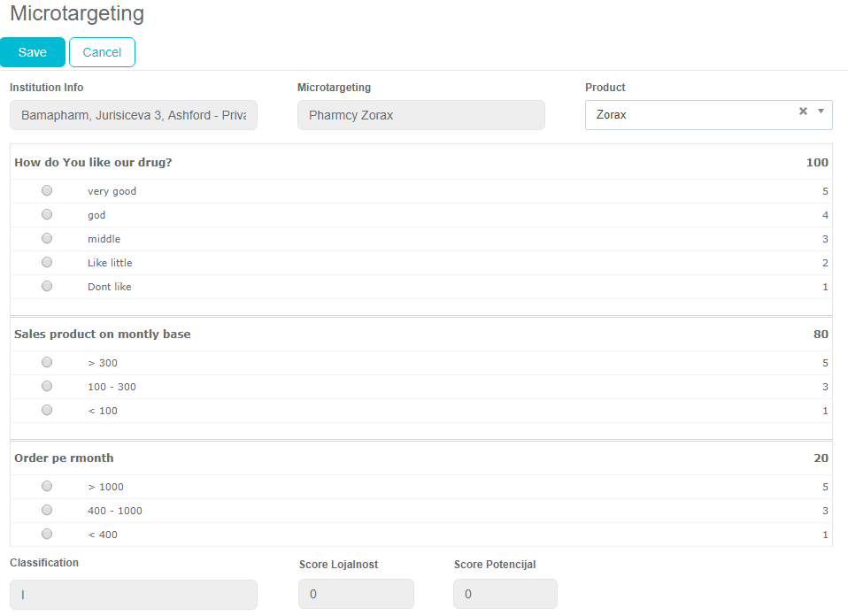Click the Cancel button
The width and height of the screenshot is (848, 616).
pos(102,52)
